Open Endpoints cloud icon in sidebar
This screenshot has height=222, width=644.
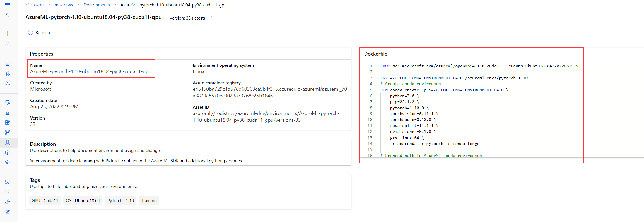click(8, 163)
